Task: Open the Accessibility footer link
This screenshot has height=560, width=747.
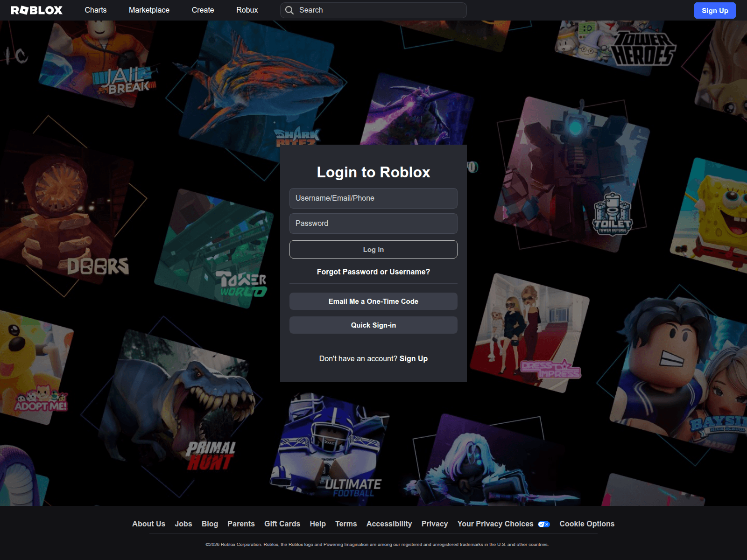Action: [x=389, y=524]
